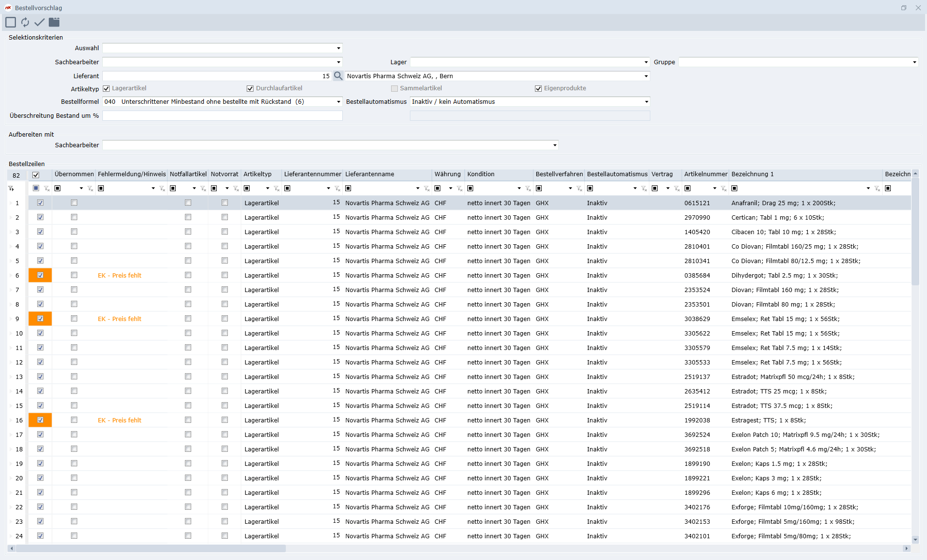This screenshot has height=560, width=927.
Task: Select row 9 with orange checkbox cell
Action: click(40, 319)
